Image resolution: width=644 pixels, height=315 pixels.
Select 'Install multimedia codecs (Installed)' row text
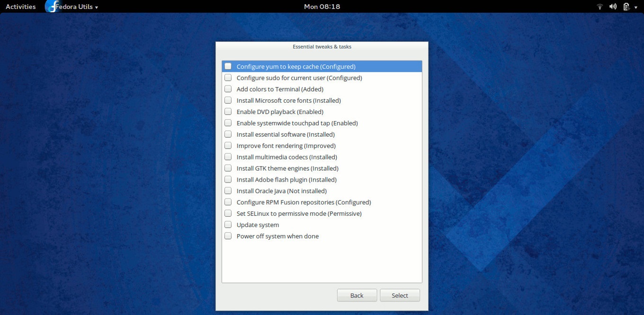tap(287, 157)
